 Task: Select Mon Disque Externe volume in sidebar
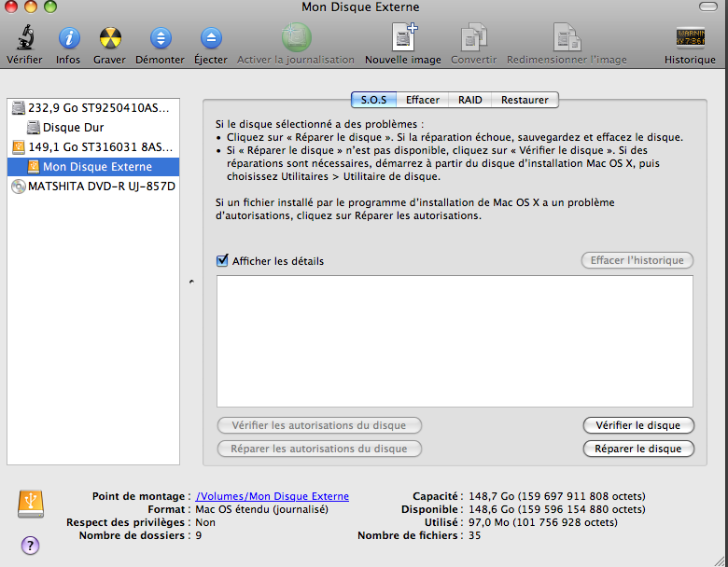pyautogui.click(x=93, y=167)
